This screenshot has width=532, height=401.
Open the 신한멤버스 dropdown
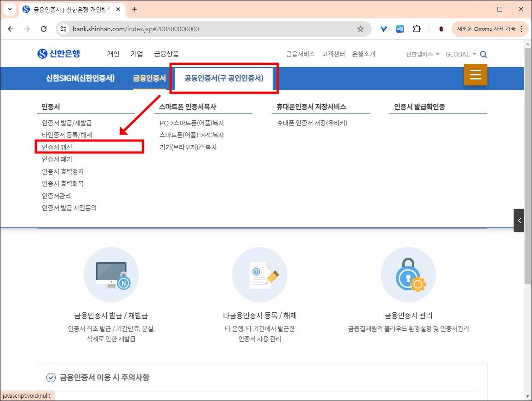420,54
